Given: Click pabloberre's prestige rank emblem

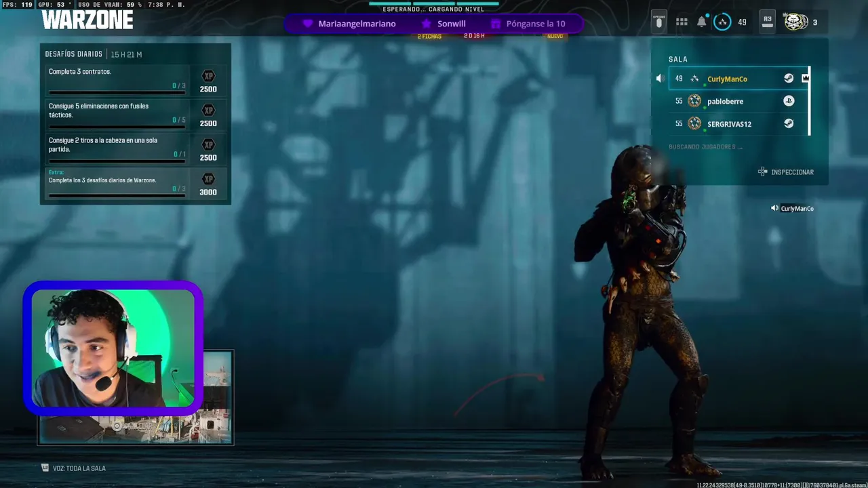Looking at the screenshot, I should click(694, 101).
